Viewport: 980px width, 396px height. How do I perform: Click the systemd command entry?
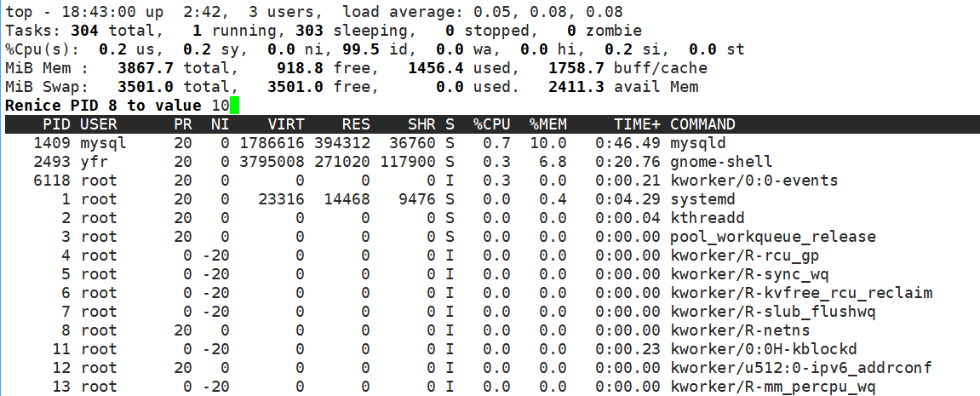coord(702,199)
